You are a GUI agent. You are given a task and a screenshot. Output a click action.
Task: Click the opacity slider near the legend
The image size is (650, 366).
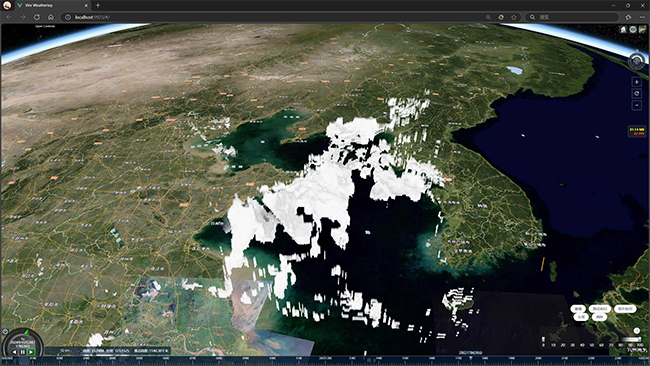631,339
